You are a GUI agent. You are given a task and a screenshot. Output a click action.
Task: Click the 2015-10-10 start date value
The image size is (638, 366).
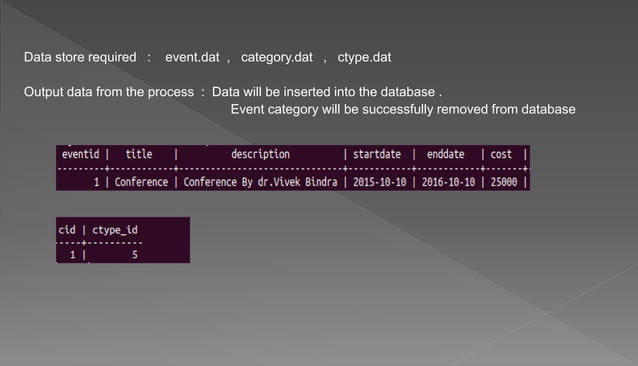[x=380, y=182]
